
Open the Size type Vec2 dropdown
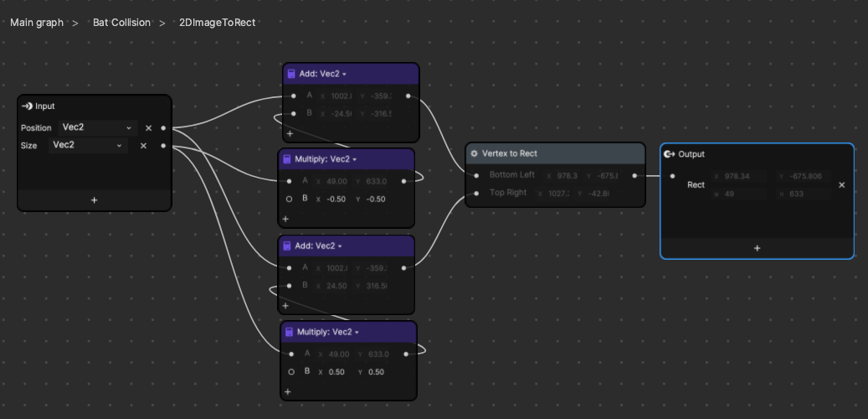(x=88, y=145)
